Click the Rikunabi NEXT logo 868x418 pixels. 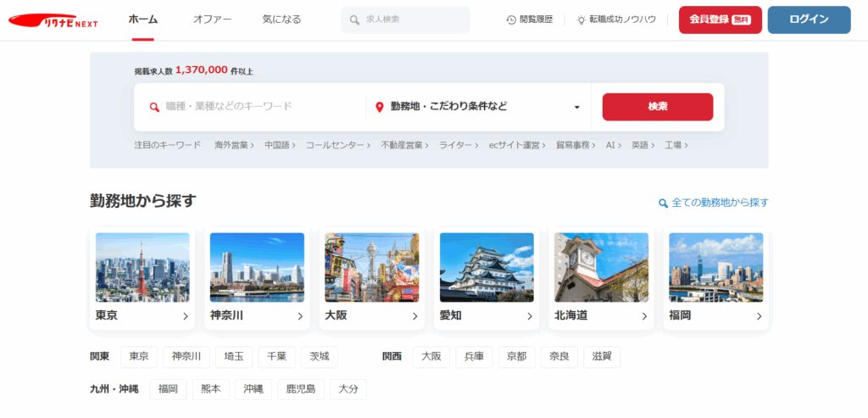pyautogui.click(x=70, y=20)
